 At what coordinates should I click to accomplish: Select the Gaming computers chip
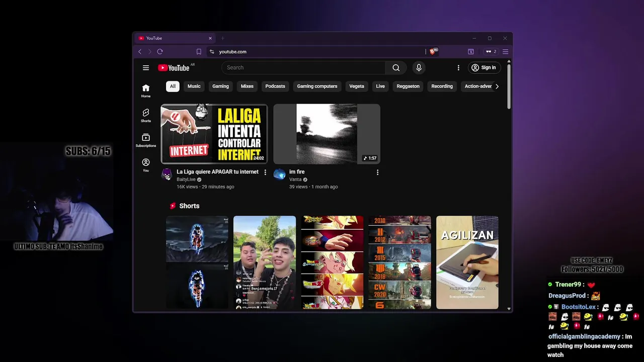pos(317,86)
